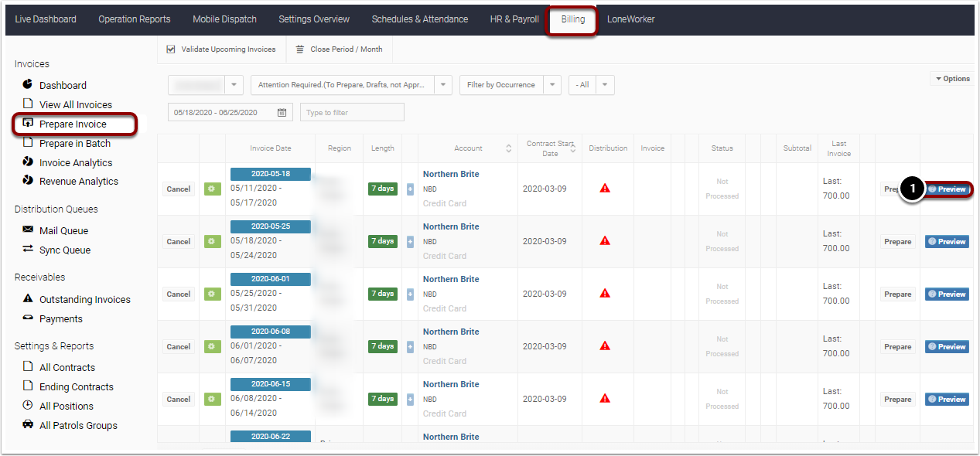
Task: Preview the first invoice row
Action: point(947,189)
